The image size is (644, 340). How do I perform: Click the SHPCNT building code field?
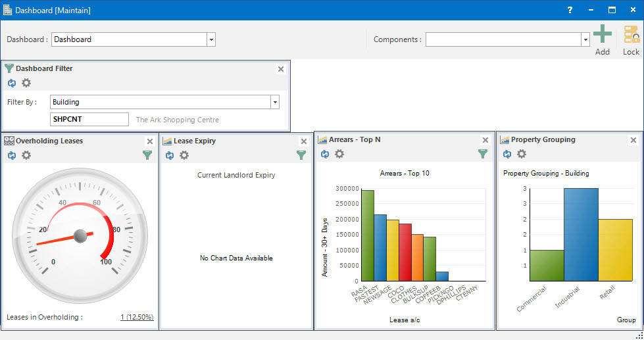89,119
